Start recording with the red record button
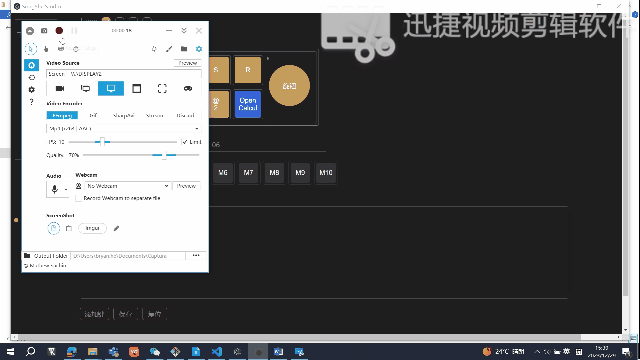 tap(59, 31)
